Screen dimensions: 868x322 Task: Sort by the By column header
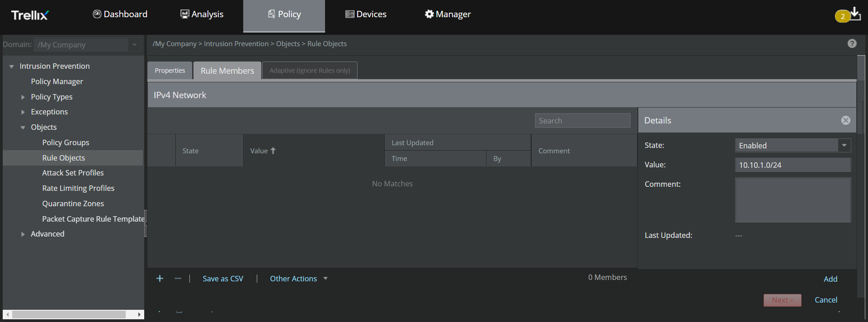(x=509, y=159)
